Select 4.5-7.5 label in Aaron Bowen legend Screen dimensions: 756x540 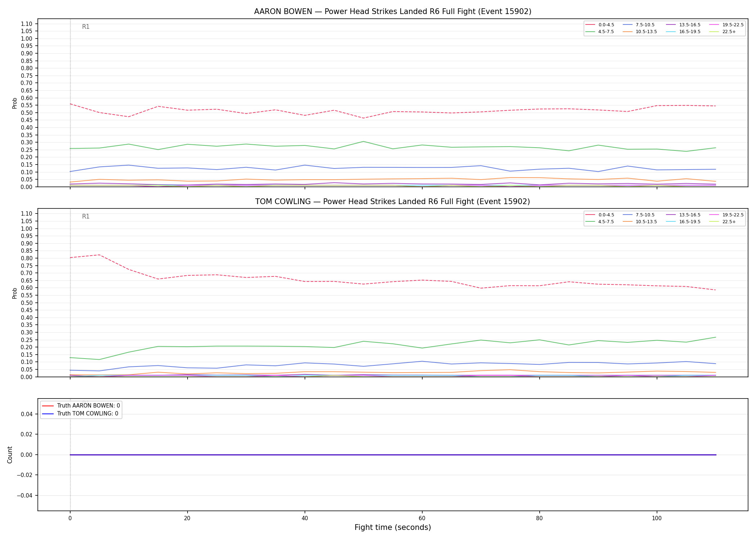point(606,32)
